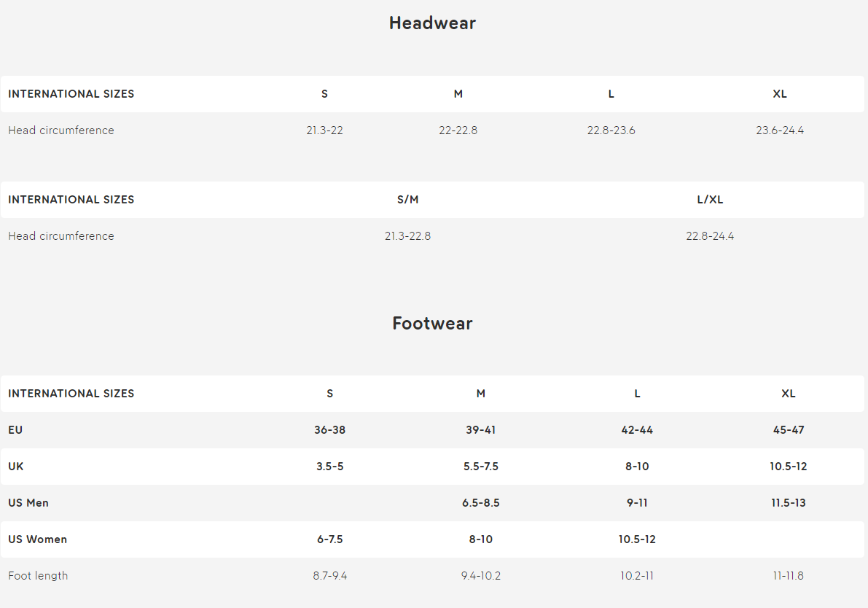
Task: Click the Headwear section heading
Action: point(432,23)
